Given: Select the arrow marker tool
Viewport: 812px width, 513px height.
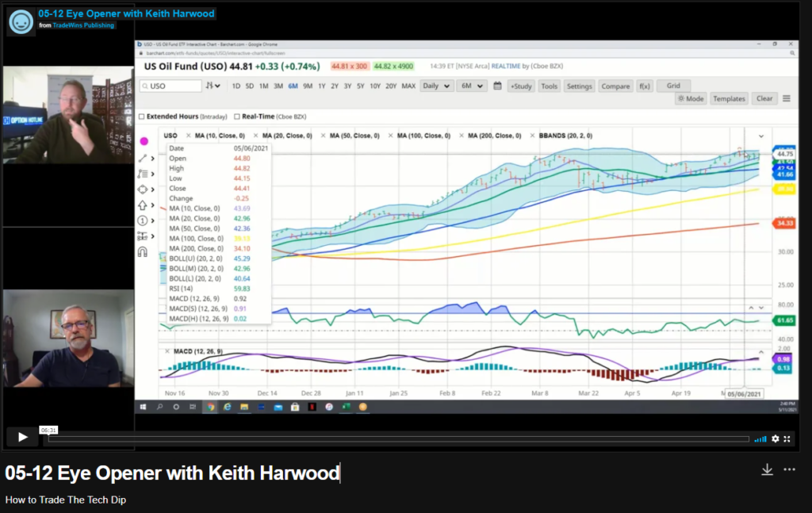Looking at the screenshot, I should pos(143,205).
